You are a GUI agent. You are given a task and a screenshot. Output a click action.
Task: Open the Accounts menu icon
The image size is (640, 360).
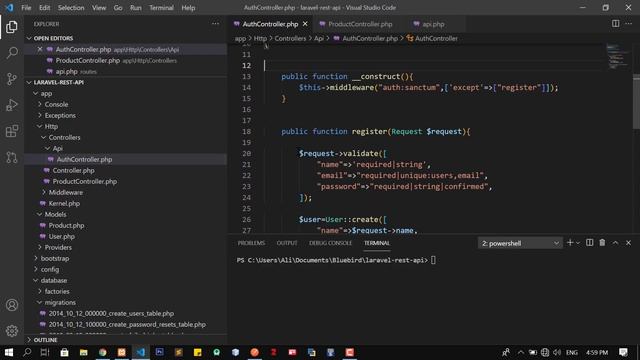12,305
